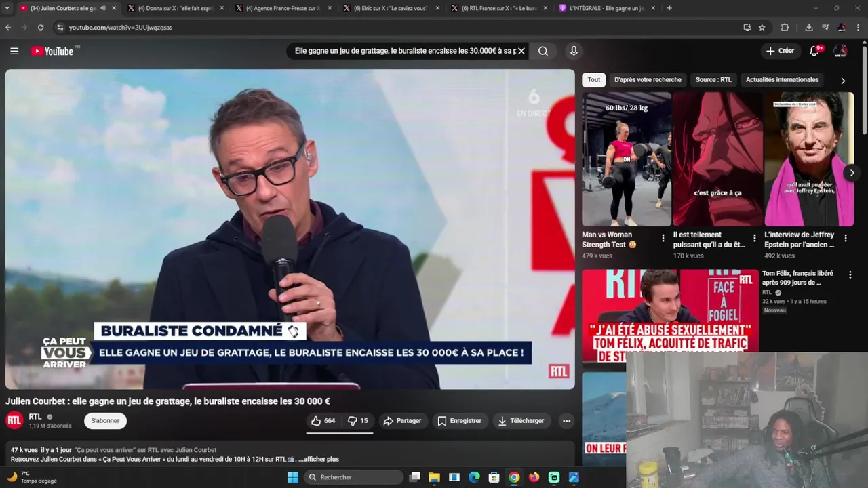Open options for Jeffrey Epstein interview short
Viewport: 868px width, 488px height.
coord(846,238)
